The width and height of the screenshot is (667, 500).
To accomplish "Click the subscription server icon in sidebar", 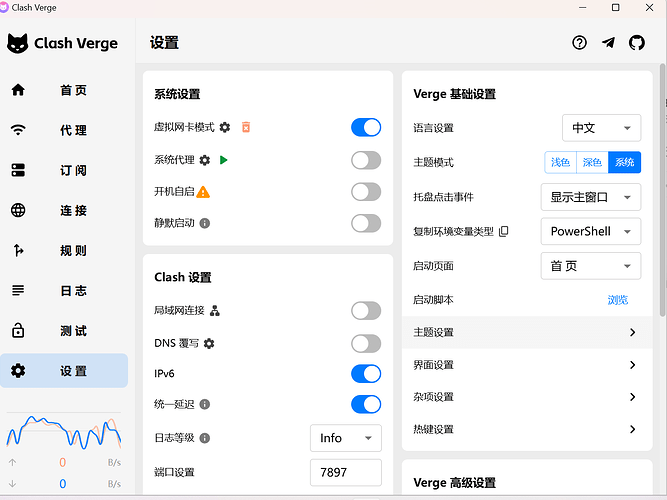I will pyautogui.click(x=18, y=170).
